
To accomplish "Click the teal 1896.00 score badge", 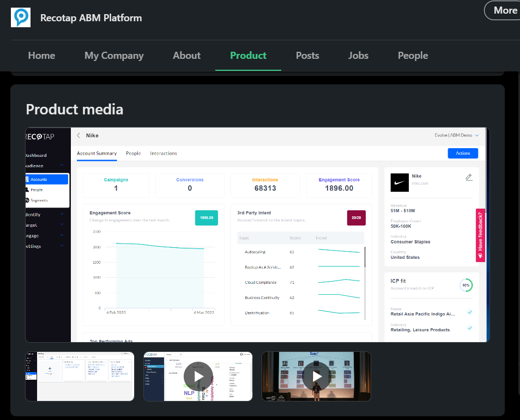I will 206,218.
